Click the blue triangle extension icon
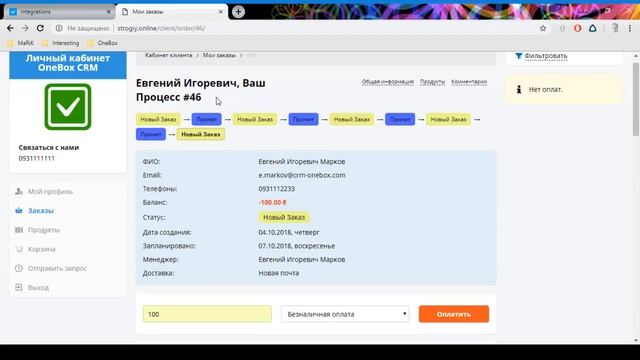This screenshot has height=360, width=640. (x=593, y=28)
